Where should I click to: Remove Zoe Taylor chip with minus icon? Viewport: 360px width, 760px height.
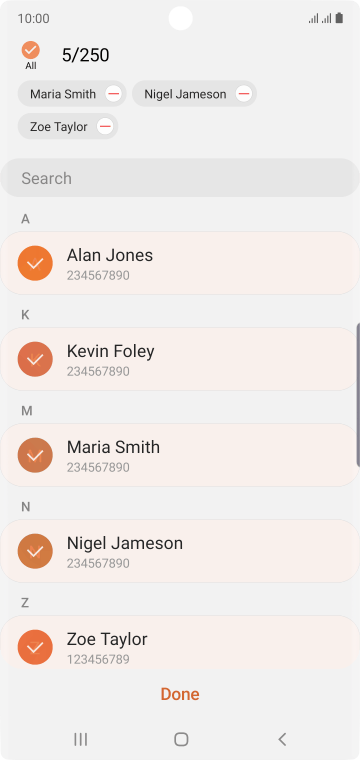[105, 127]
